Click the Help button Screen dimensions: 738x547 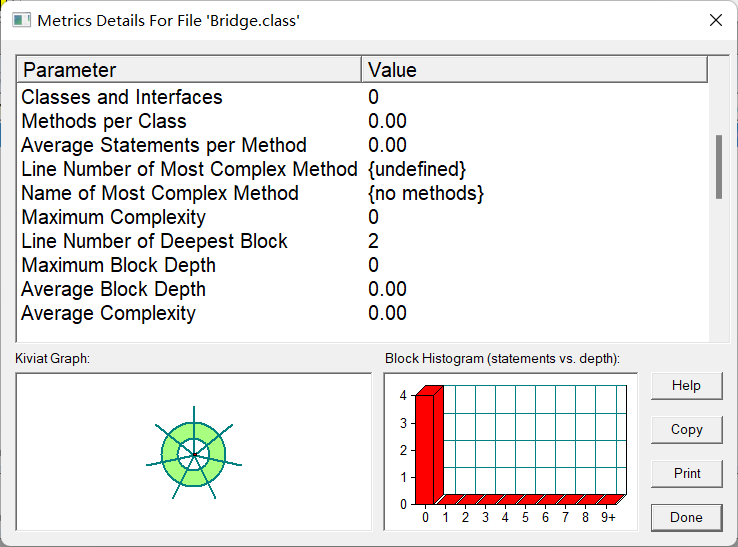click(686, 385)
